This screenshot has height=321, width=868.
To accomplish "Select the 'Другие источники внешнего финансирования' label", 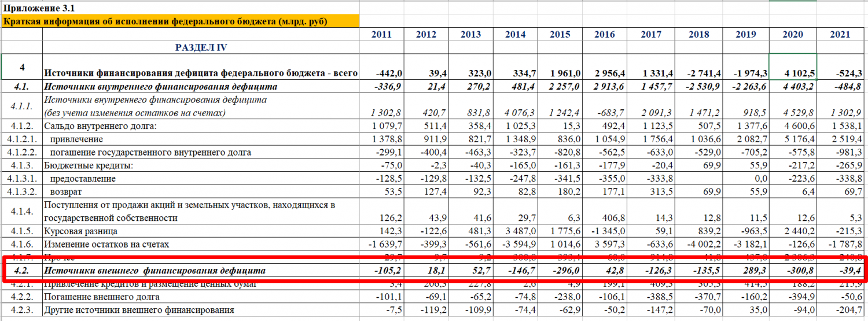I will 139,310.
